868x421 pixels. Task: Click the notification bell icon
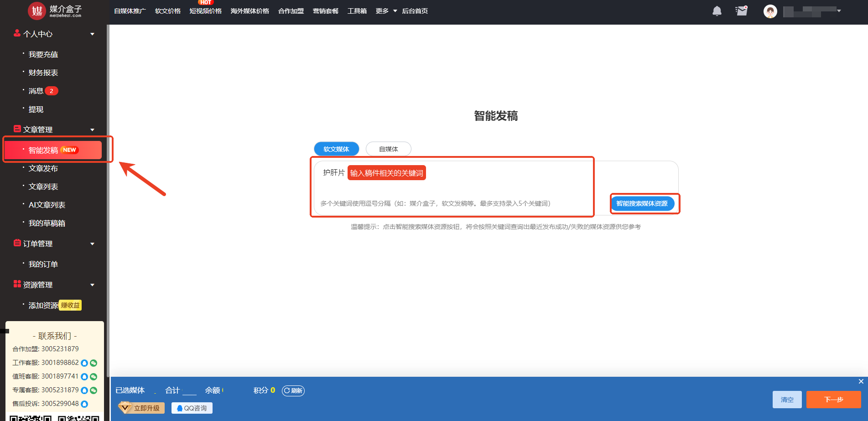[717, 11]
